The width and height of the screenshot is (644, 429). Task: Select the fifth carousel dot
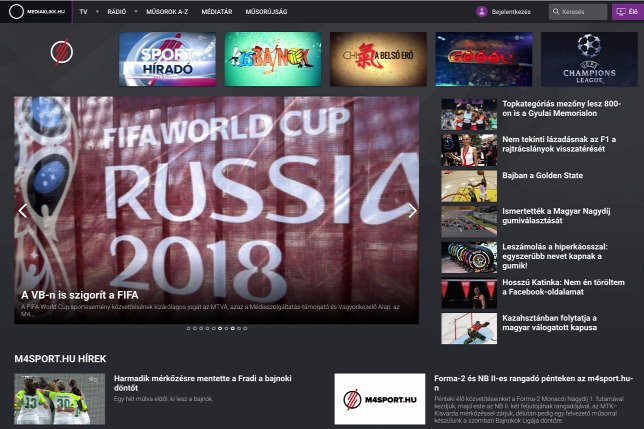point(214,328)
